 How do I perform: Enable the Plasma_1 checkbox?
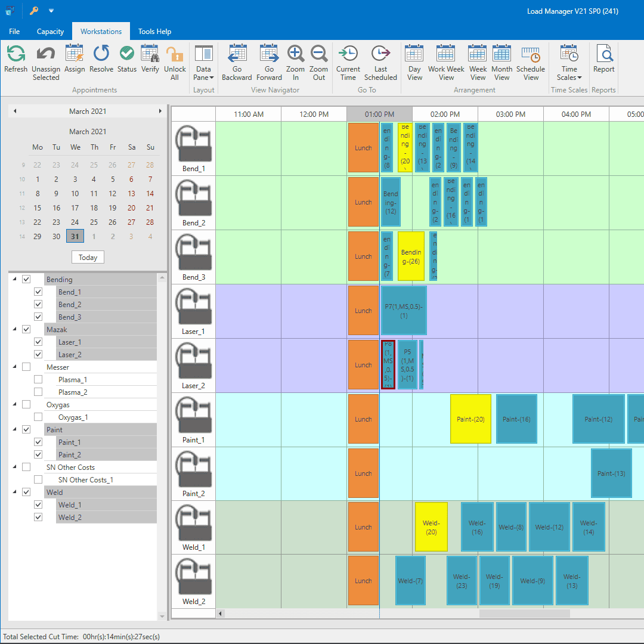pyautogui.click(x=38, y=379)
